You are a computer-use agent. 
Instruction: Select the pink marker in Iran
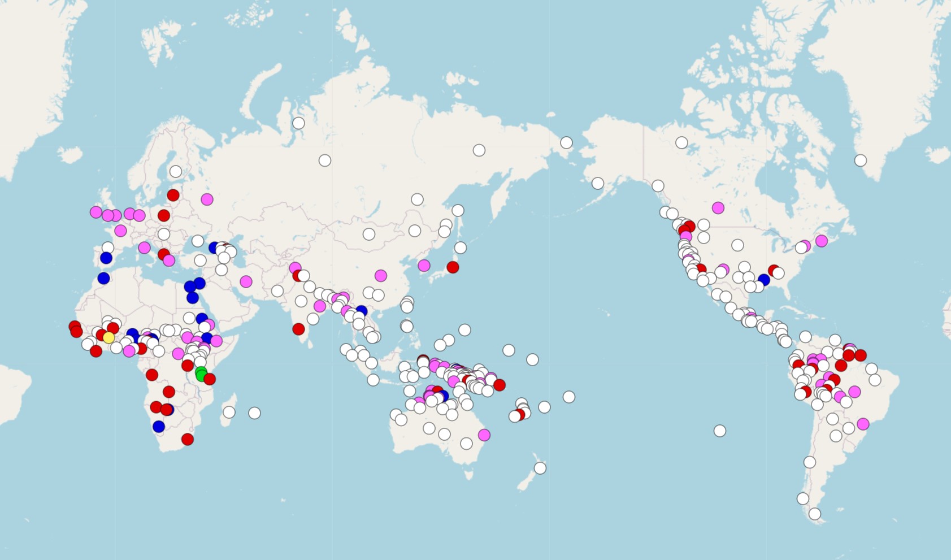tap(246, 281)
